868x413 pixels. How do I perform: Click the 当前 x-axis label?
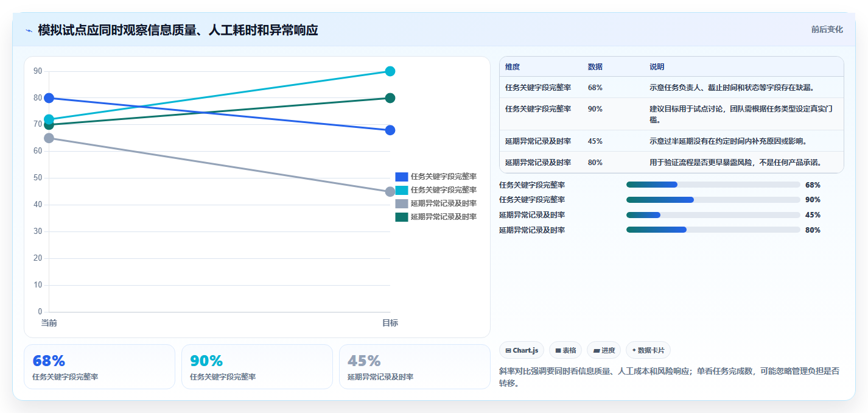coord(49,323)
